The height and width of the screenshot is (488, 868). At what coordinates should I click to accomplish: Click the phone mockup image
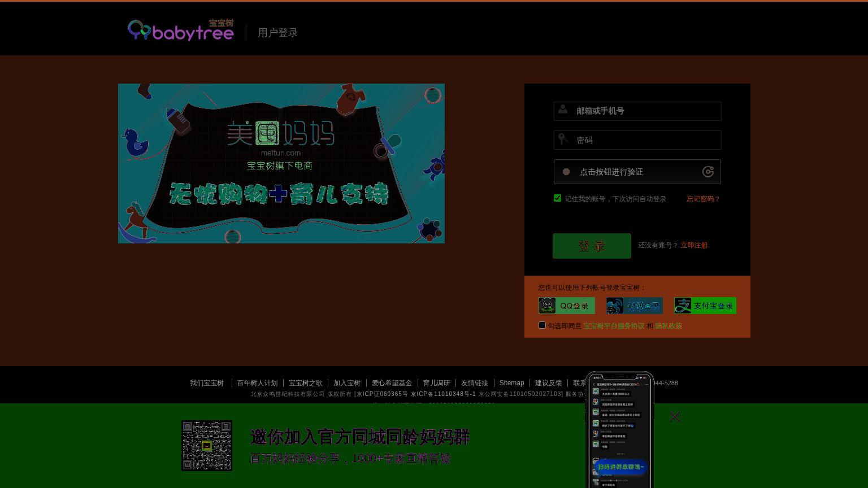point(620,429)
